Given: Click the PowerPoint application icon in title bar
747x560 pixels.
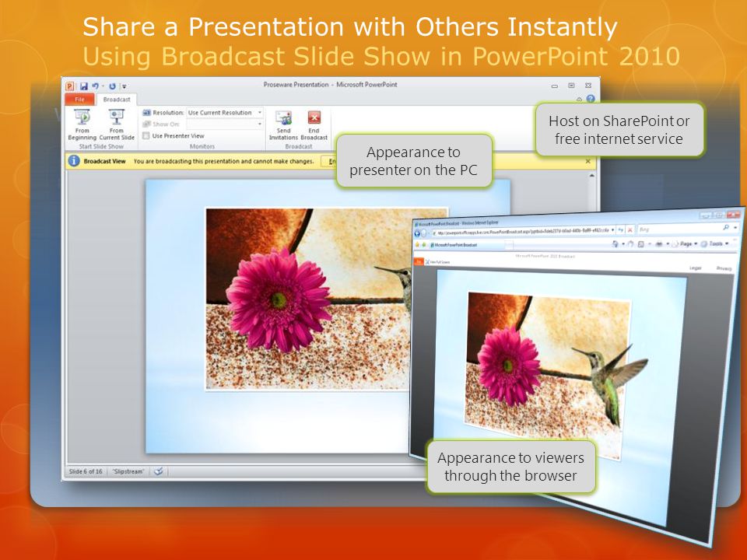Looking at the screenshot, I should pyautogui.click(x=70, y=86).
